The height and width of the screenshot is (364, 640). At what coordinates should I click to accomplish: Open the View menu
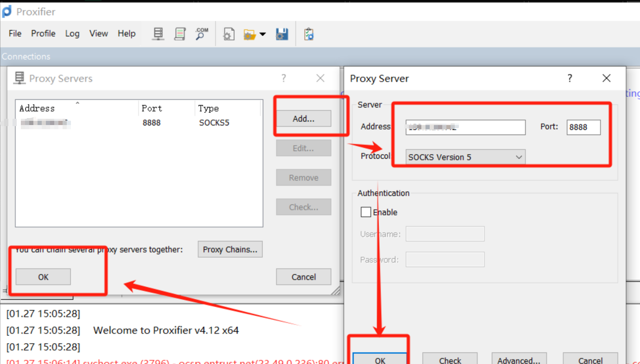(x=98, y=33)
